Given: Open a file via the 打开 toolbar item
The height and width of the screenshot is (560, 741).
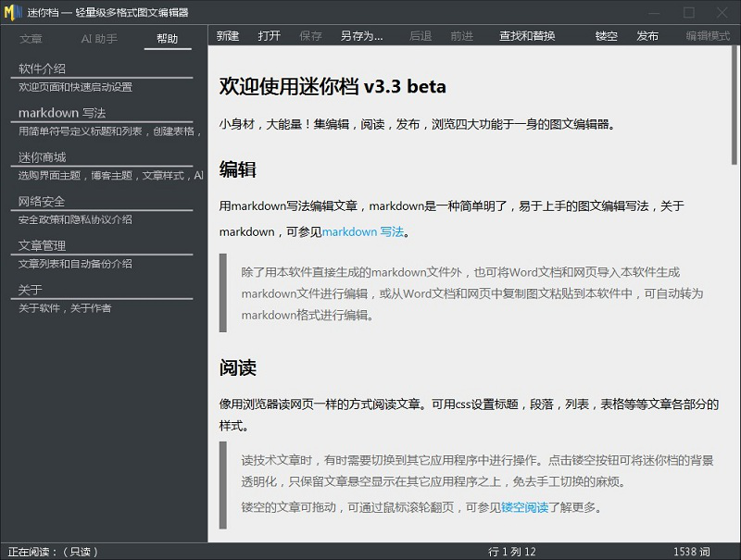Looking at the screenshot, I should tap(269, 34).
